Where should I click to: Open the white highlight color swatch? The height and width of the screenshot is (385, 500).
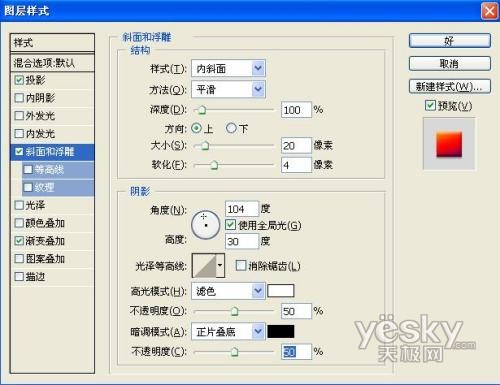[281, 291]
